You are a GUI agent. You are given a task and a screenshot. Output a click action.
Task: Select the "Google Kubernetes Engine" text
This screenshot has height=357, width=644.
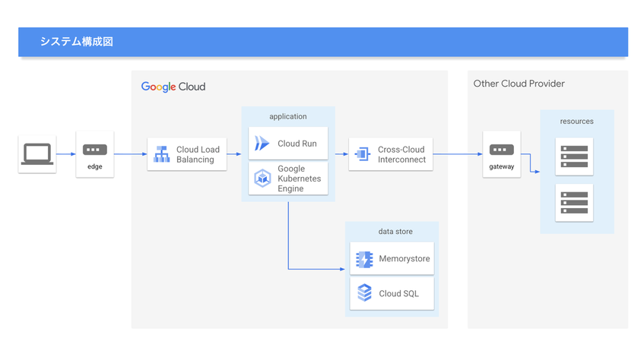[299, 178]
